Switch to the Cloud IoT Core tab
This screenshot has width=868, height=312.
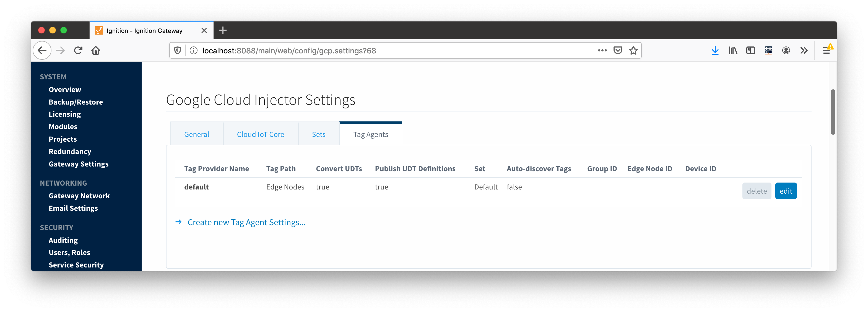pos(260,134)
